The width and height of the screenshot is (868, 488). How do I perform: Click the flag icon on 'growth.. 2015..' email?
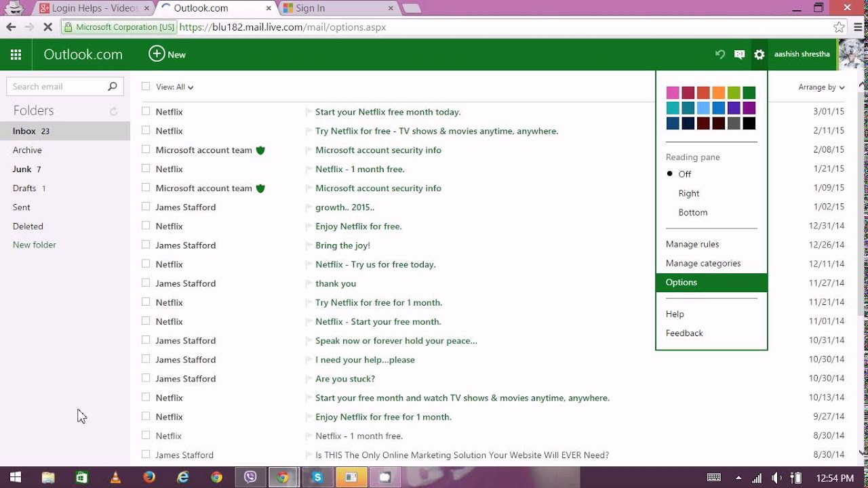click(x=309, y=207)
